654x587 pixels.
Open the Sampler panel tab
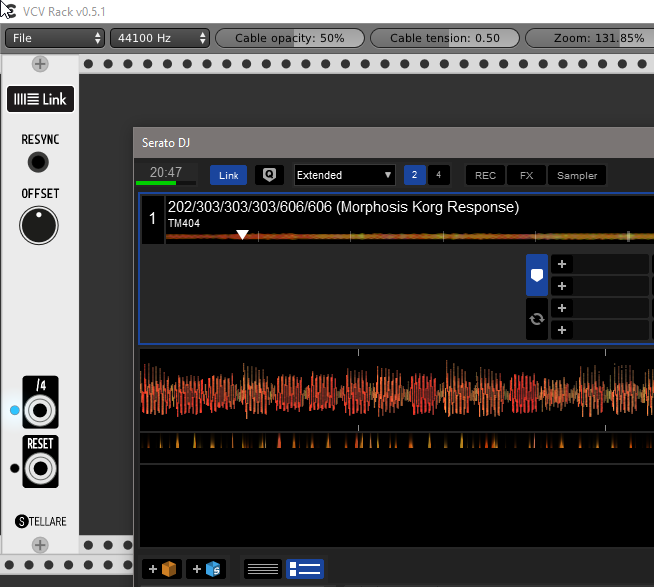(x=577, y=175)
